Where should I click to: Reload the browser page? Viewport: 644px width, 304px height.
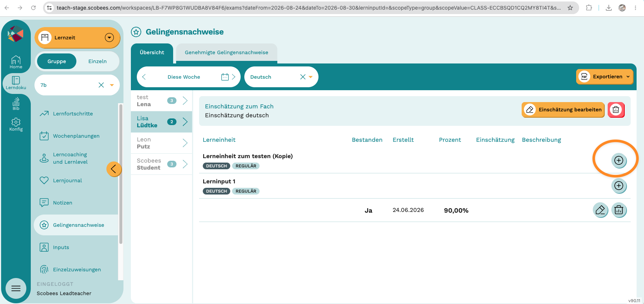[33, 7]
